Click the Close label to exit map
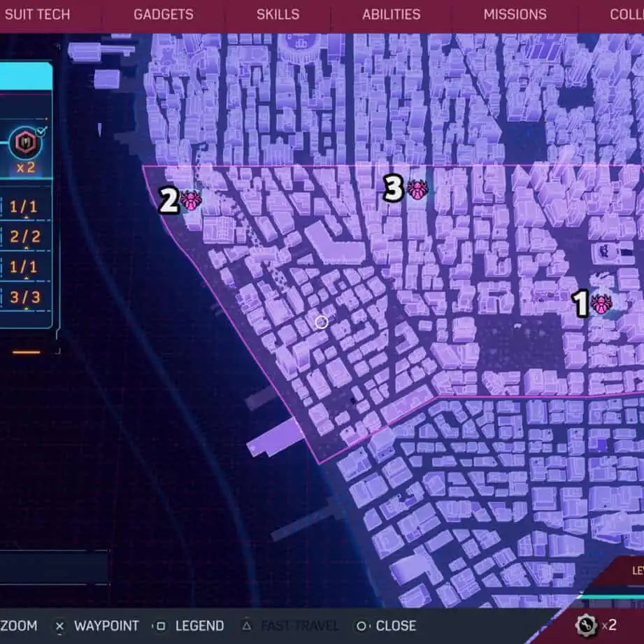 [x=396, y=626]
